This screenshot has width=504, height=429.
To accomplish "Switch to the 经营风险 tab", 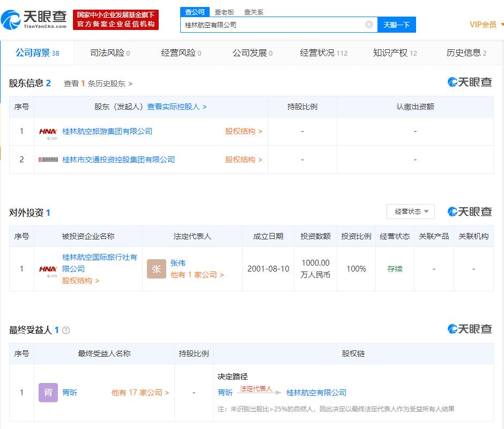I will (x=181, y=52).
